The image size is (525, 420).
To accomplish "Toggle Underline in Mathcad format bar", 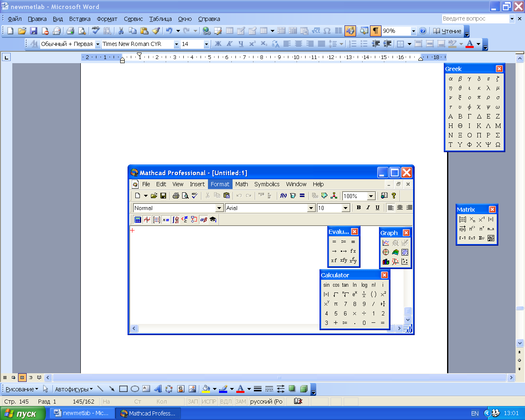I will tap(378, 208).
